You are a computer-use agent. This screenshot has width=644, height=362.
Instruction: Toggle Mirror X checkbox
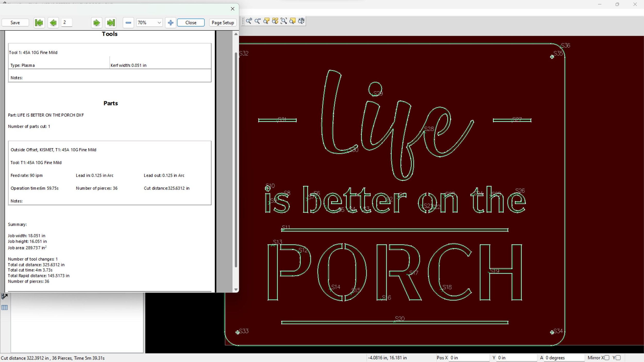coord(607,358)
